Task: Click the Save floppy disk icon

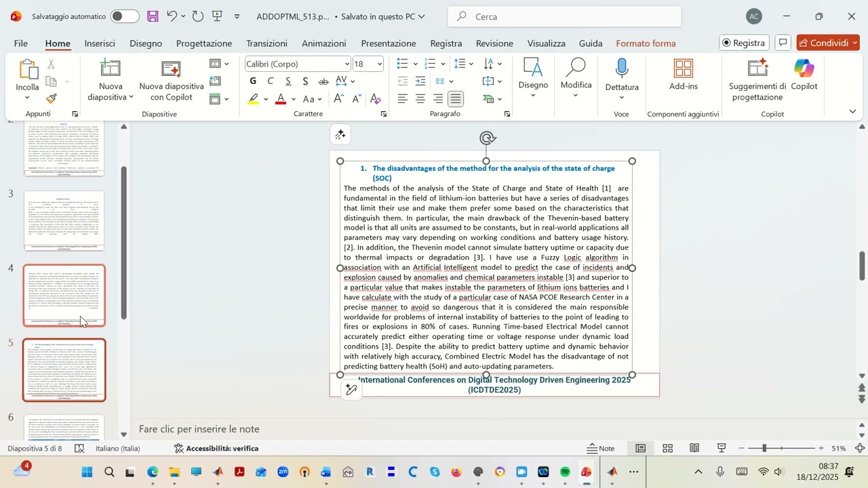Action: (153, 16)
